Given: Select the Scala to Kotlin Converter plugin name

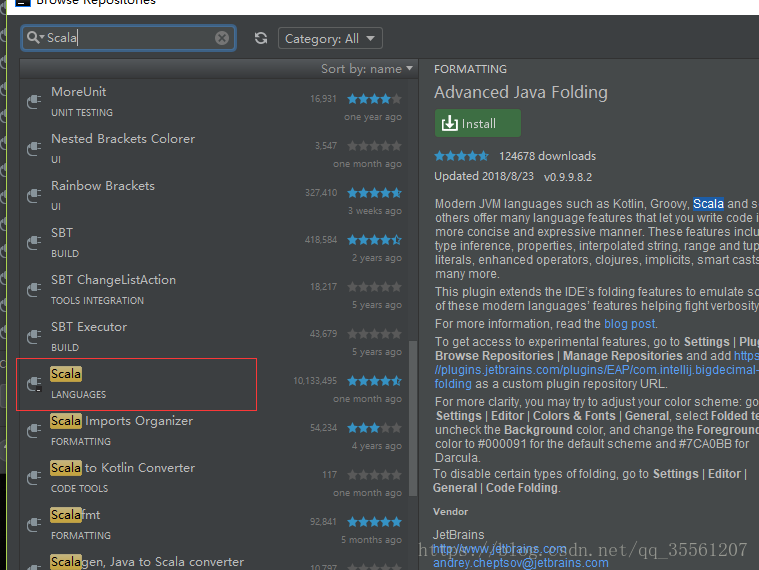Looking at the screenshot, I should [122, 468].
